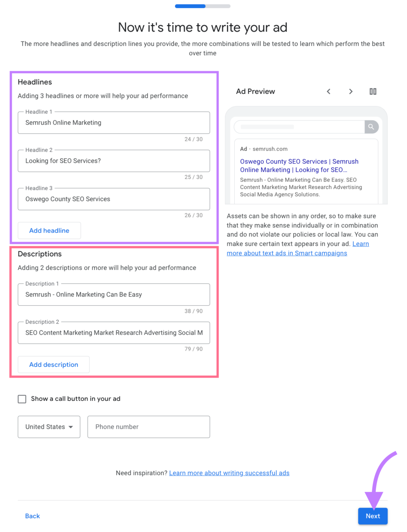Pause the ad preview rotation
407x532 pixels.
(373, 91)
